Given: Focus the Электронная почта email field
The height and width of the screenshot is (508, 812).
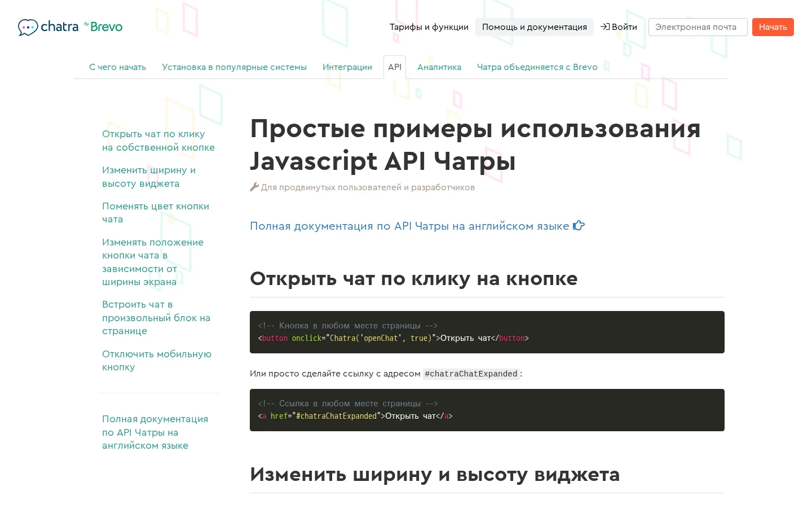Looking at the screenshot, I should (x=698, y=27).
